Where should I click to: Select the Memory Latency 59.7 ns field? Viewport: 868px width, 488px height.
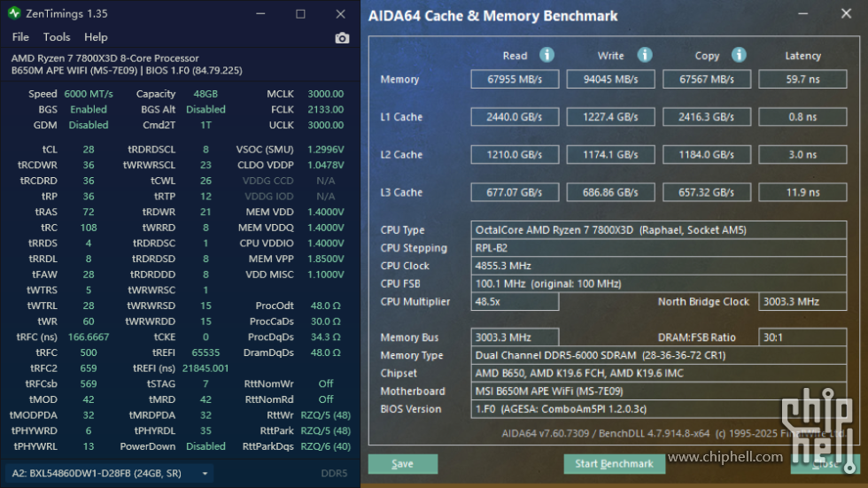coord(802,79)
